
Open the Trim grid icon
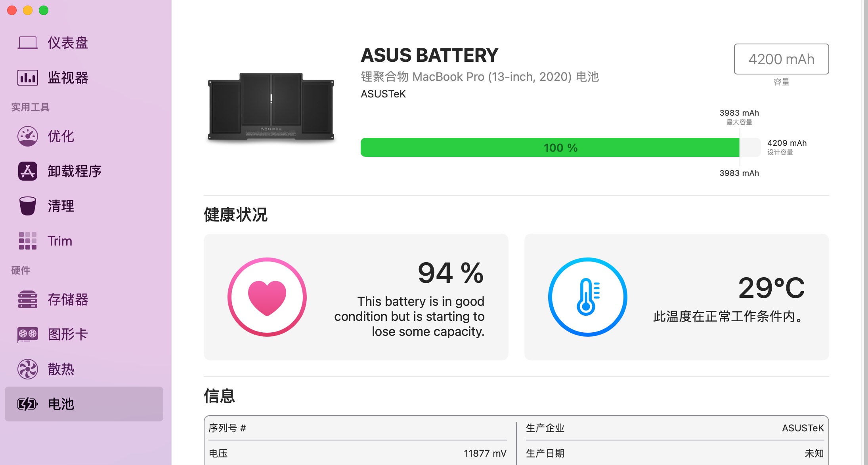[x=28, y=241]
